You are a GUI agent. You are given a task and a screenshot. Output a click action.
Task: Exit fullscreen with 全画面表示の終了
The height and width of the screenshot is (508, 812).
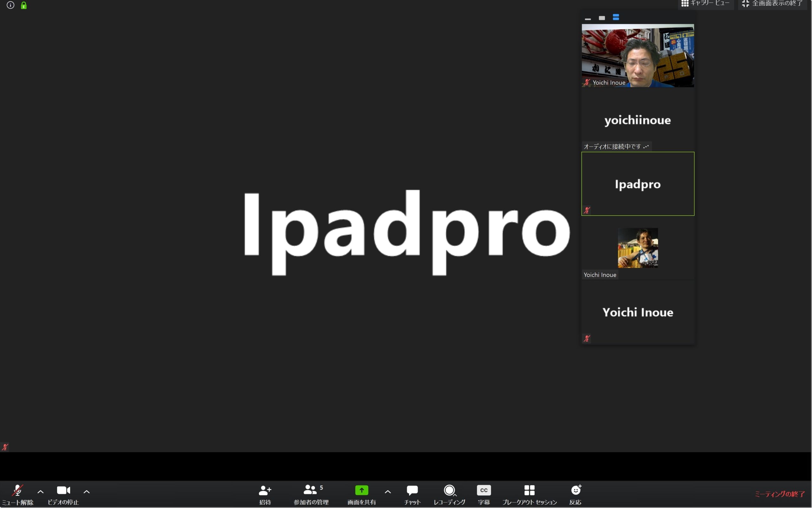(772, 4)
